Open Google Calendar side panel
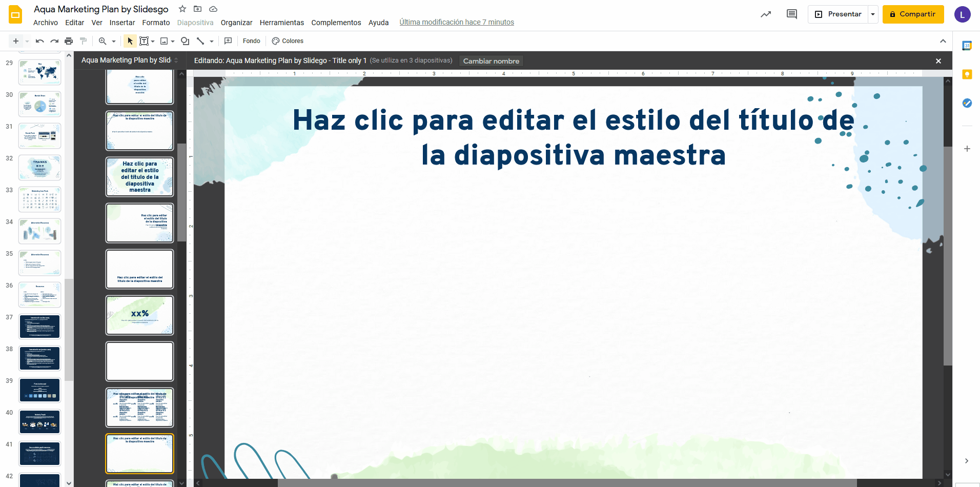Image resolution: width=980 pixels, height=487 pixels. (x=967, y=46)
